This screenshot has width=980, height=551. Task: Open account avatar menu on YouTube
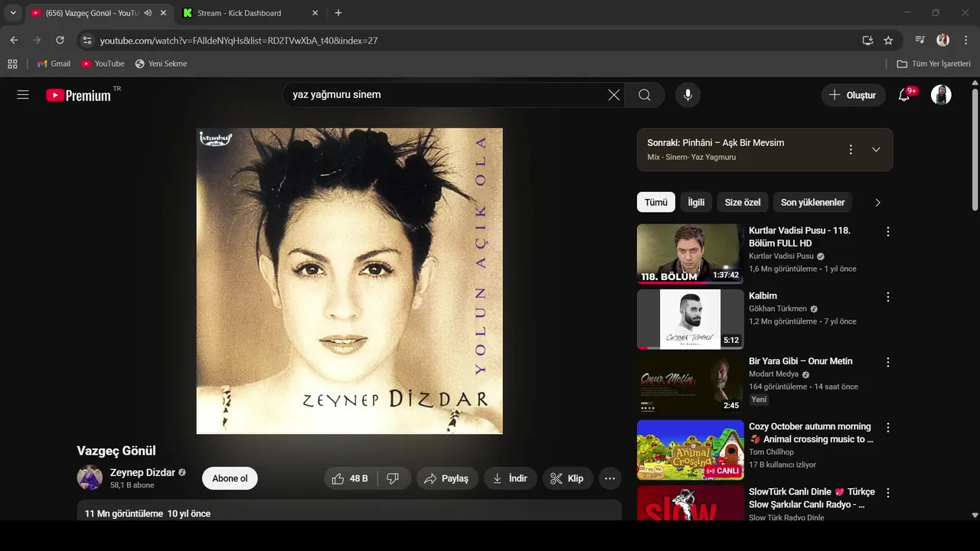941,95
